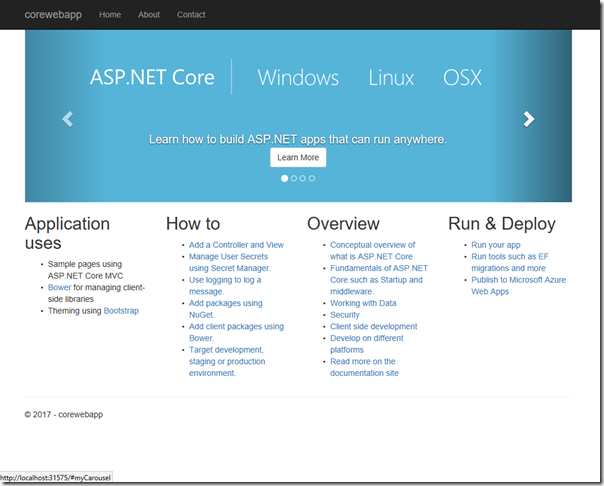Select the second carousel indicator dot
Image resolution: width=604 pixels, height=486 pixels.
tap(294, 178)
